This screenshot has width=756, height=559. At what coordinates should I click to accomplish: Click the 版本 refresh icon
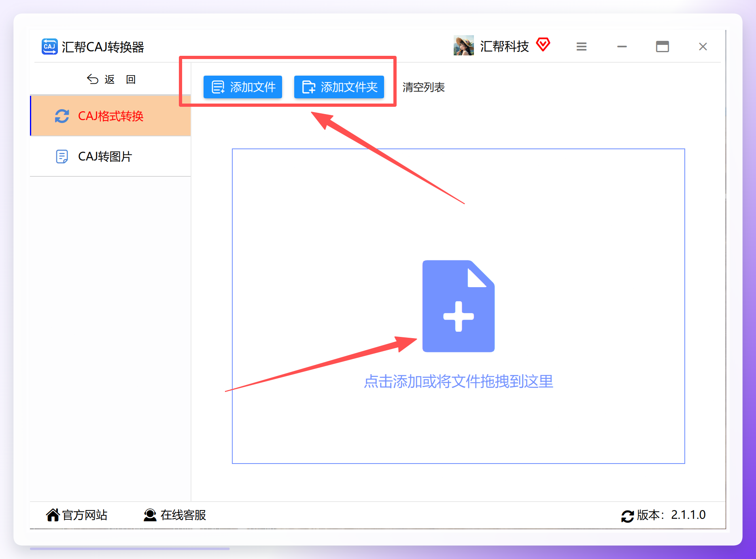click(x=627, y=516)
